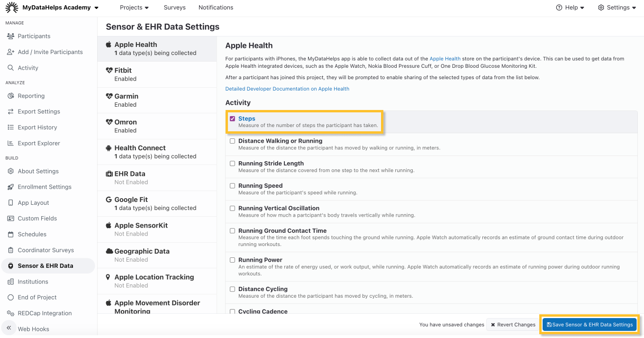
Task: Click the Revert Changes button
Action: [x=513, y=325]
